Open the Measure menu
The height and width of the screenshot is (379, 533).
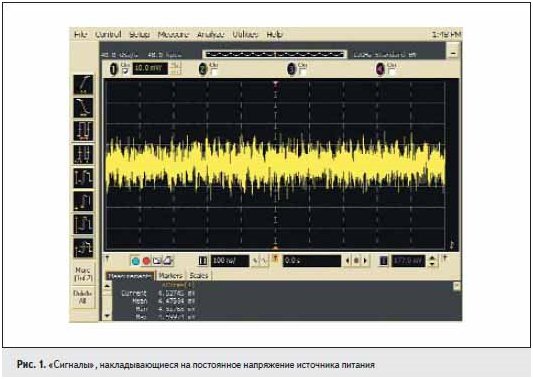click(173, 35)
